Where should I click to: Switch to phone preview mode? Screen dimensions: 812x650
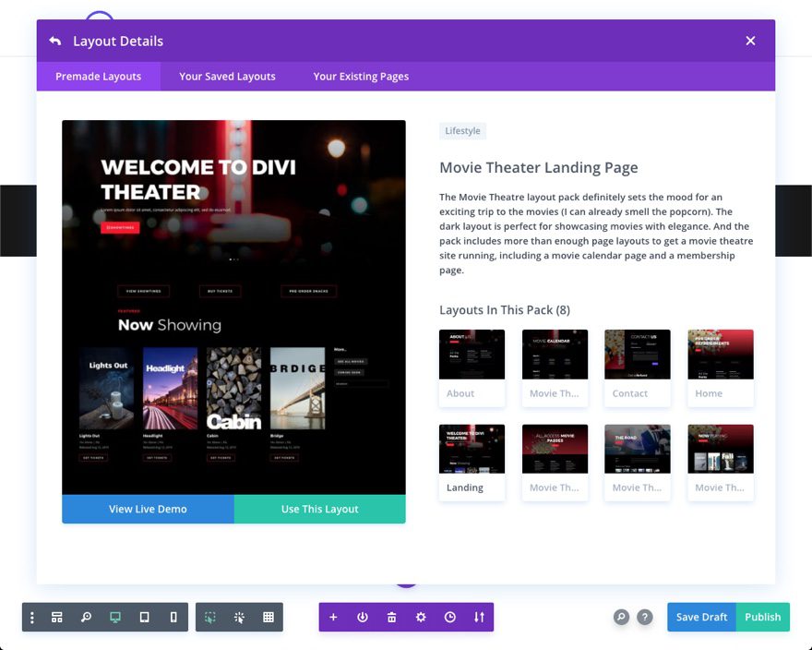pyautogui.click(x=173, y=617)
